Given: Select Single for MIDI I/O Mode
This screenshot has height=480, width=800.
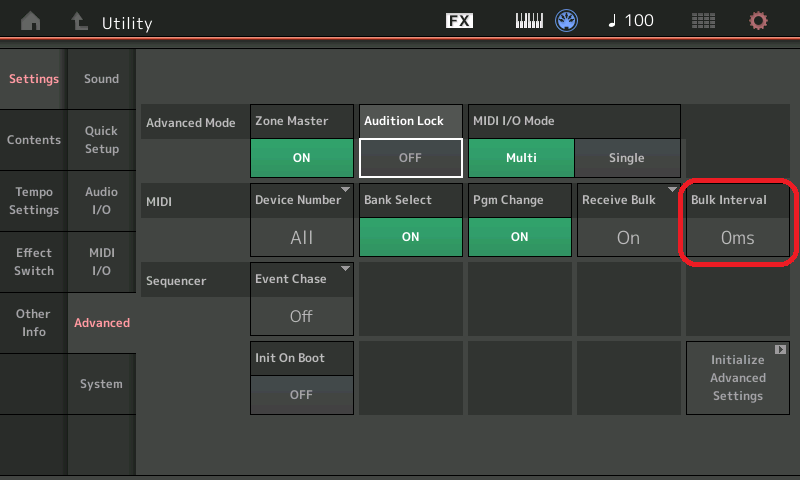Looking at the screenshot, I should click(x=627, y=158).
